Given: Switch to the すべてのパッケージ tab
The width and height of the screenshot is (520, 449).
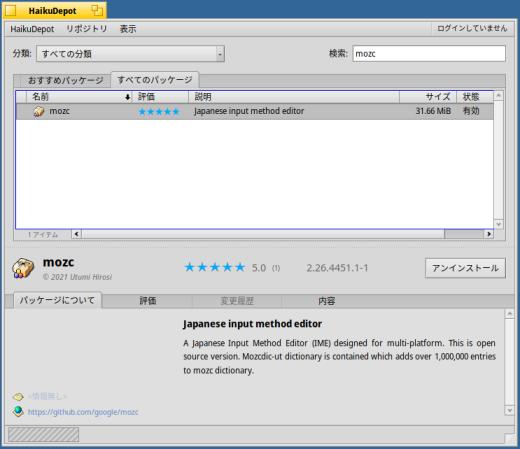Looking at the screenshot, I should point(155,80).
